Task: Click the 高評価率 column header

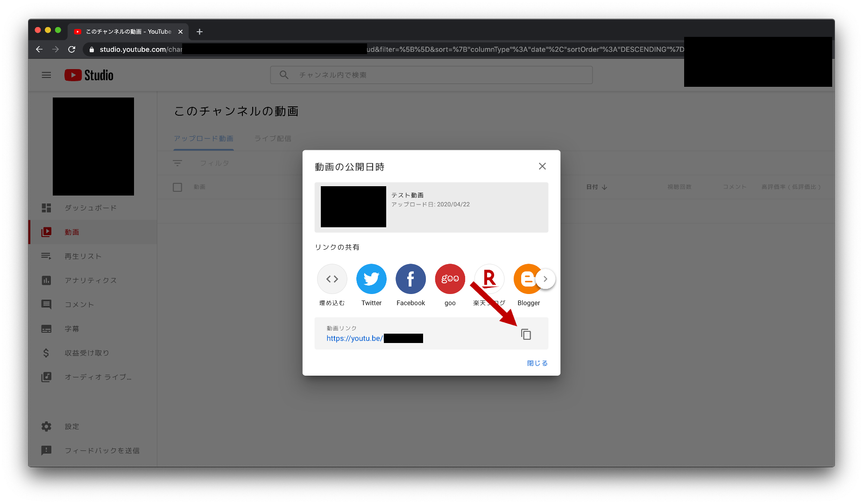Action: 791,187
